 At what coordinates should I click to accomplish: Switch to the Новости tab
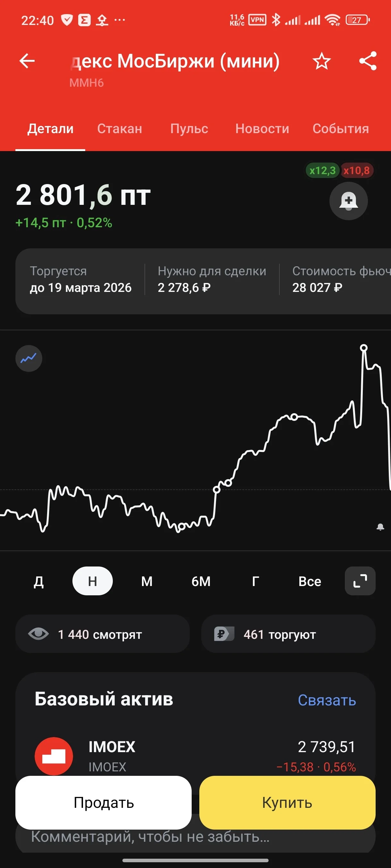coord(262,129)
